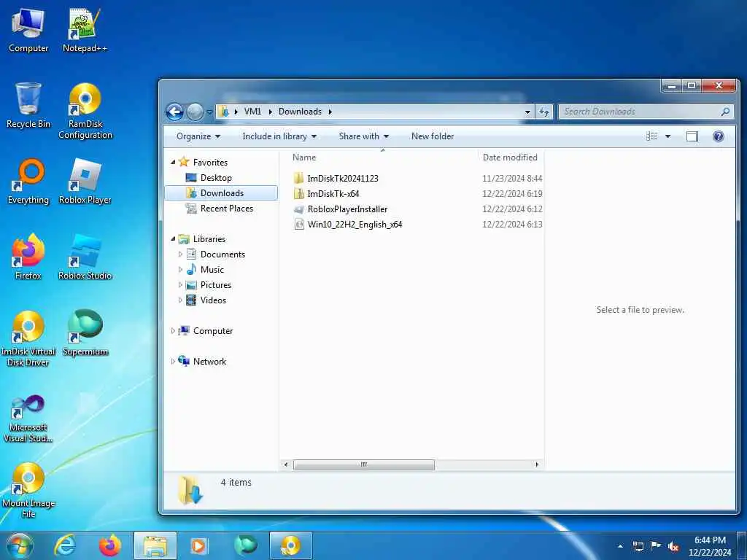Click the Explorer Forward arrow button
747x560 pixels.
[x=194, y=112]
